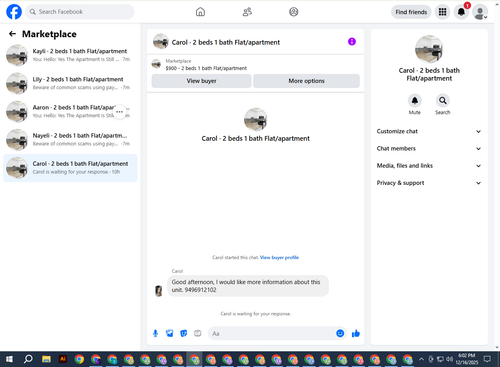
Task: Open the $900 Marketplace listing thumbnail
Action: coord(156,64)
